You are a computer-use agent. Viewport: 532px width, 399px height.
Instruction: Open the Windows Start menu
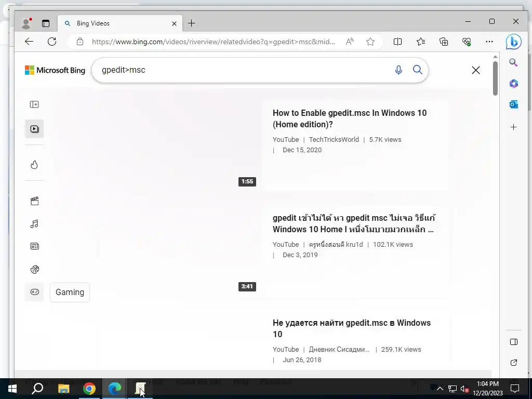coord(12,389)
